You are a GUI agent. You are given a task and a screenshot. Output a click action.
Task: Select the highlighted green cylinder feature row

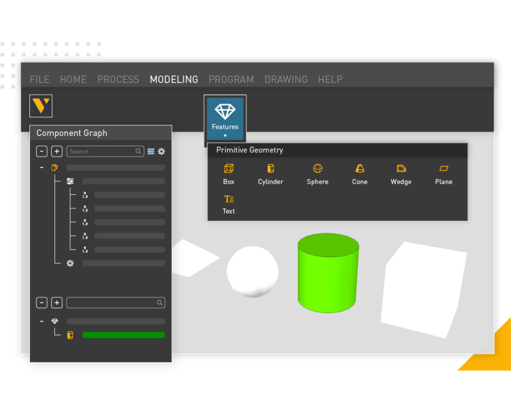pyautogui.click(x=124, y=335)
